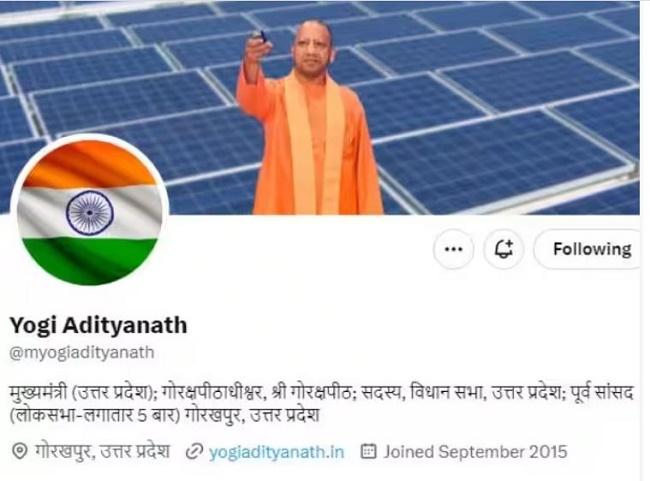
Task: Click the remote in the man's raised hand
Action: (261, 36)
